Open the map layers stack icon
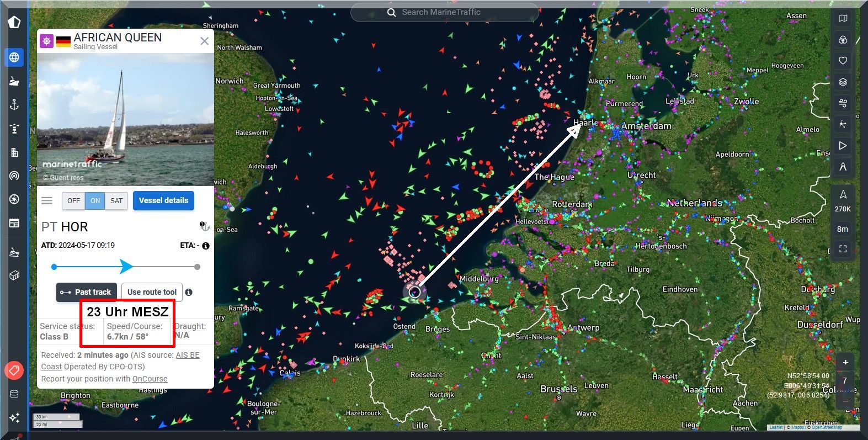This screenshot has width=868, height=440. click(843, 82)
